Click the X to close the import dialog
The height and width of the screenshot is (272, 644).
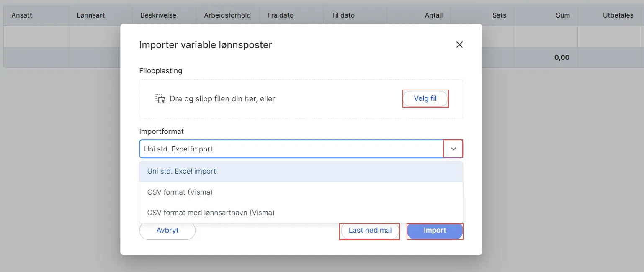coord(459,44)
